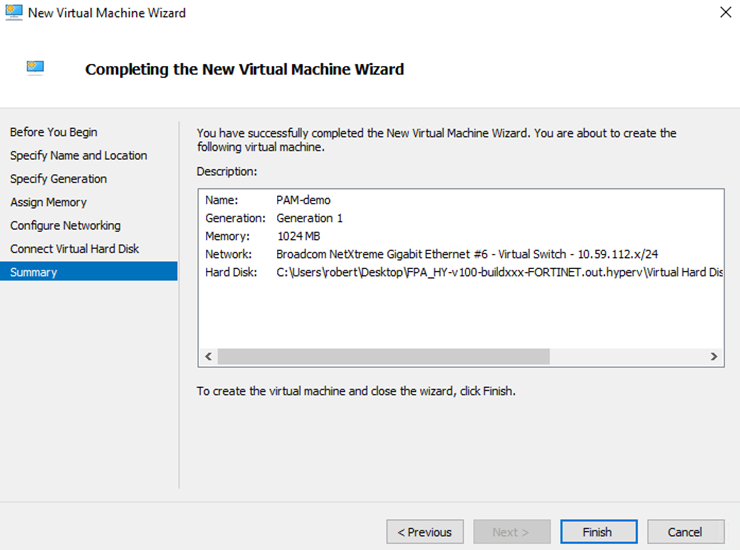Screen dimensions: 740x550
Task: Click the PAM-demo name entry in the description
Action: pyautogui.click(x=301, y=200)
